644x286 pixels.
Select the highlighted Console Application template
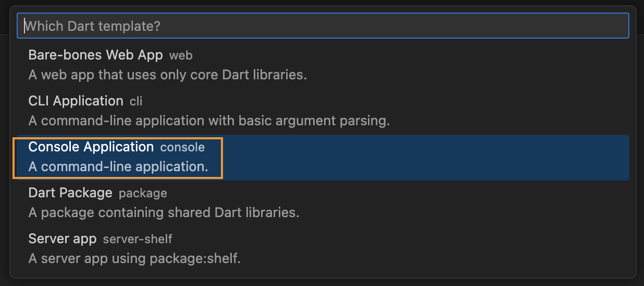click(x=91, y=147)
